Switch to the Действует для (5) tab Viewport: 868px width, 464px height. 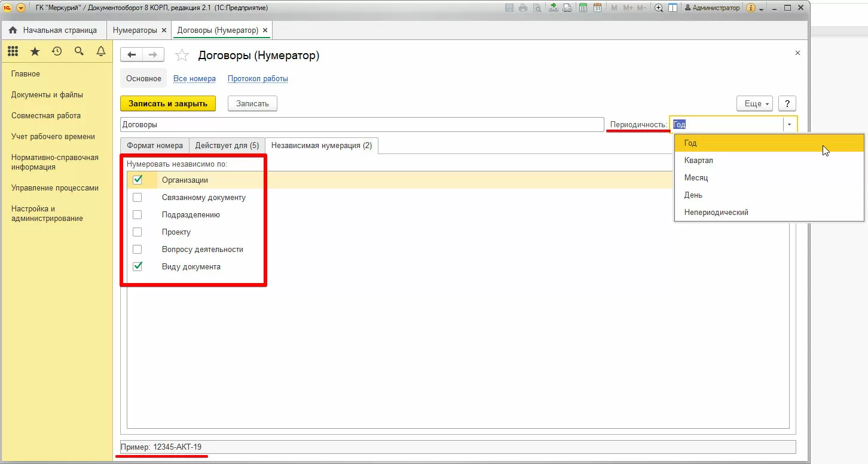point(227,146)
